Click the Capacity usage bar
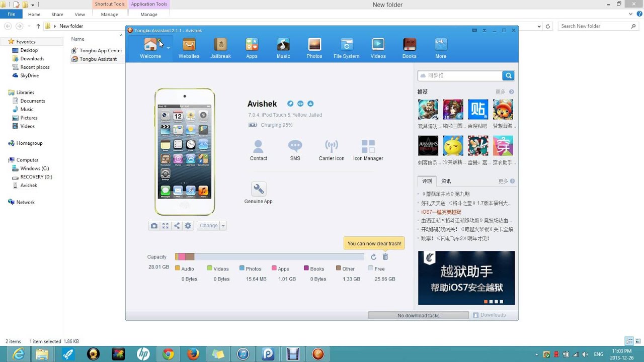The height and width of the screenshot is (362, 644). [x=270, y=257]
